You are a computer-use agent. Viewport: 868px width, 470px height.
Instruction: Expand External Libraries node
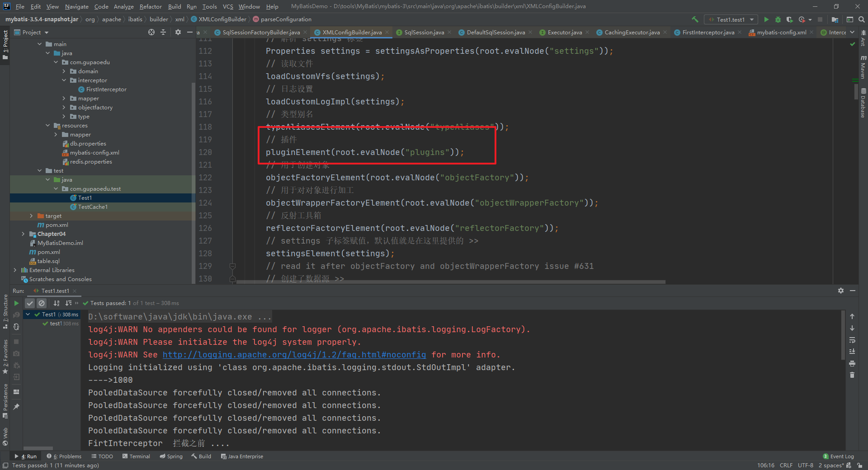click(x=15, y=270)
